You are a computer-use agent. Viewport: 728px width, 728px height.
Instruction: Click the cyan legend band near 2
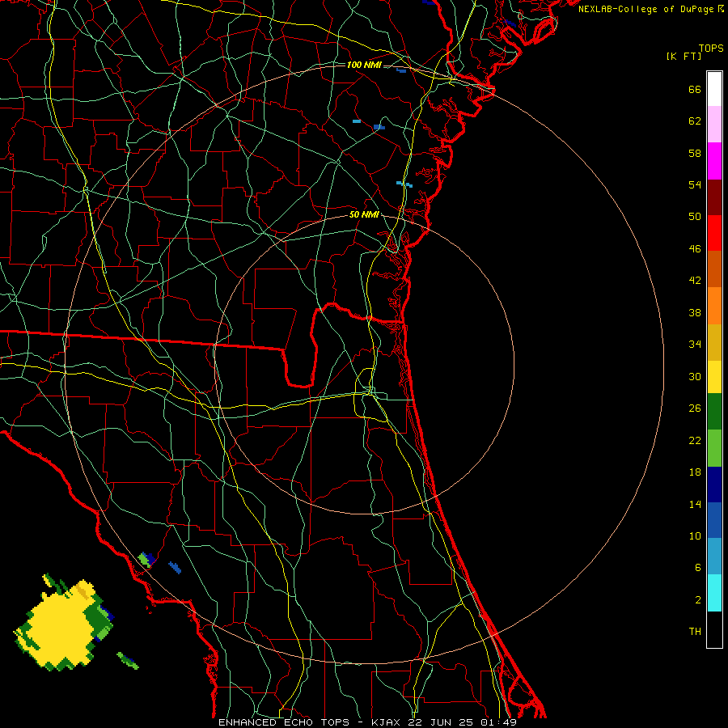714,593
